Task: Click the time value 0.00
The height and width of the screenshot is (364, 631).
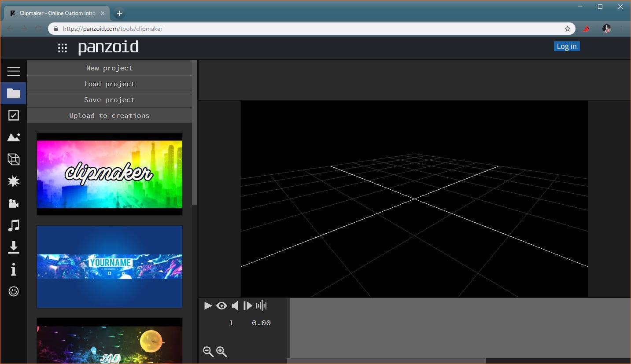Action: [261, 323]
